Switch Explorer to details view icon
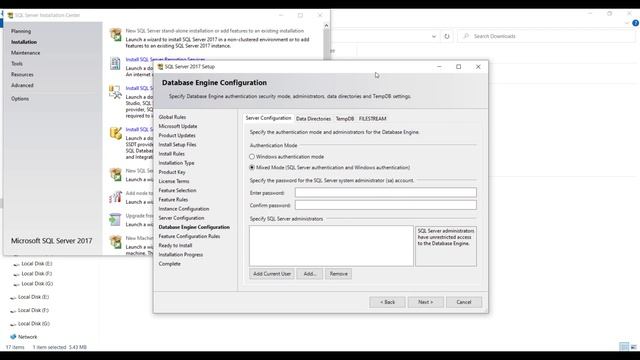The width and height of the screenshot is (640, 360). click(624, 347)
